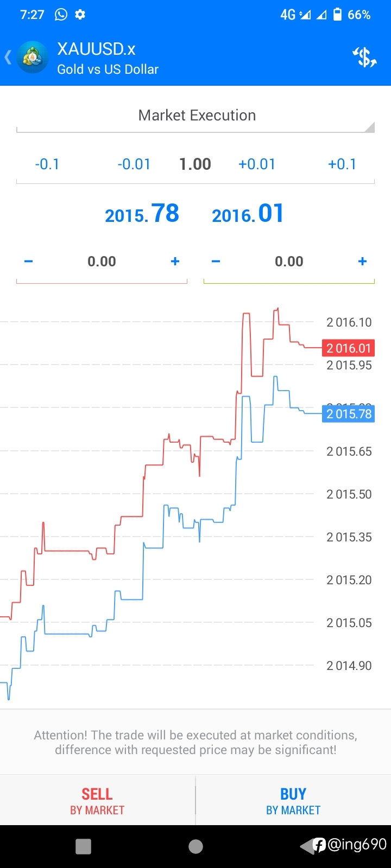This screenshot has width=391, height=868.
Task: Tap the back chevron in the header
Action: 8,58
